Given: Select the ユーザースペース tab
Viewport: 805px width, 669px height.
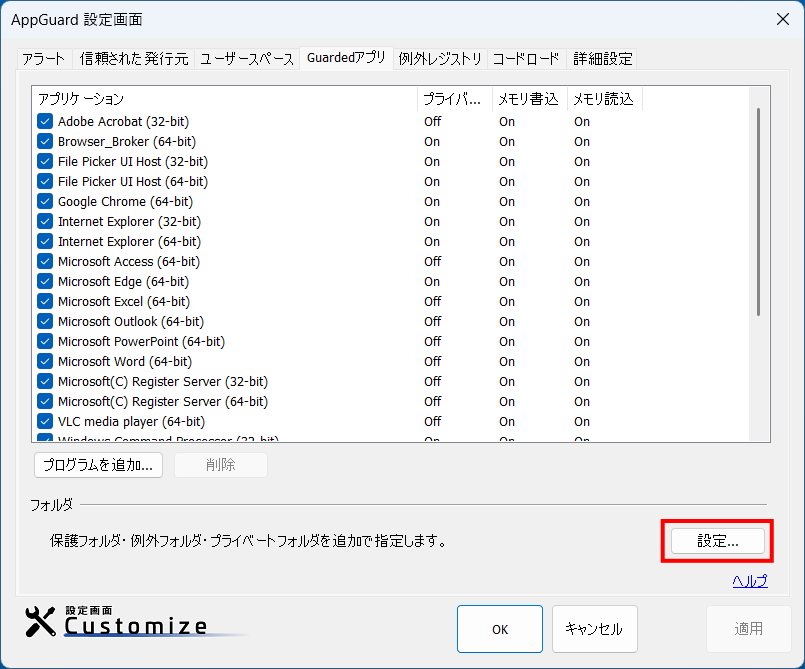Looking at the screenshot, I should pos(246,59).
